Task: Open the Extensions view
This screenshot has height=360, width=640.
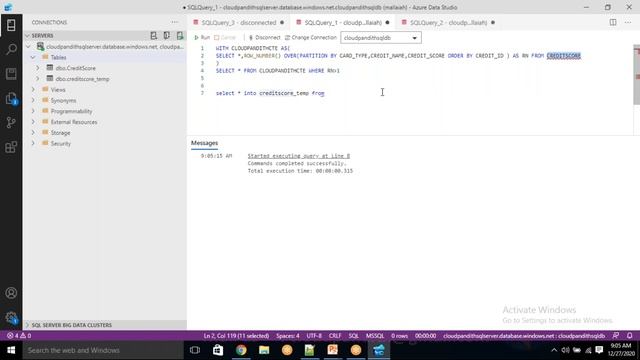Action: click(11, 147)
